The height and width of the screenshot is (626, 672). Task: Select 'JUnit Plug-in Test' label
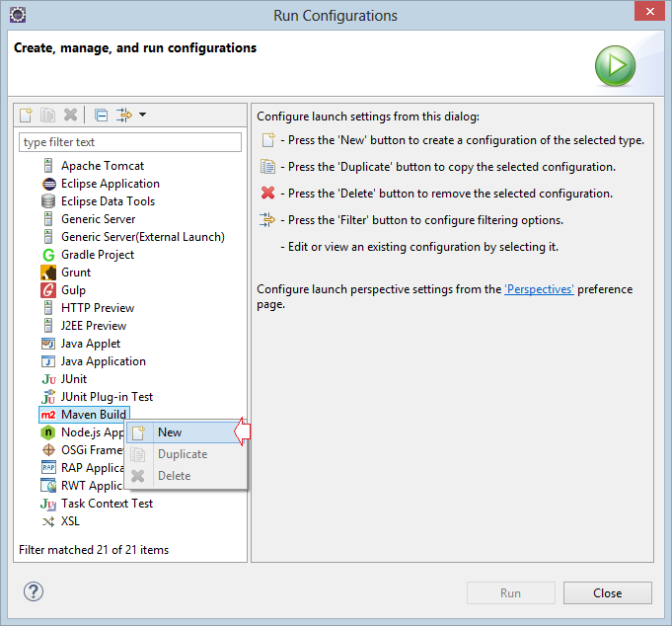107,397
